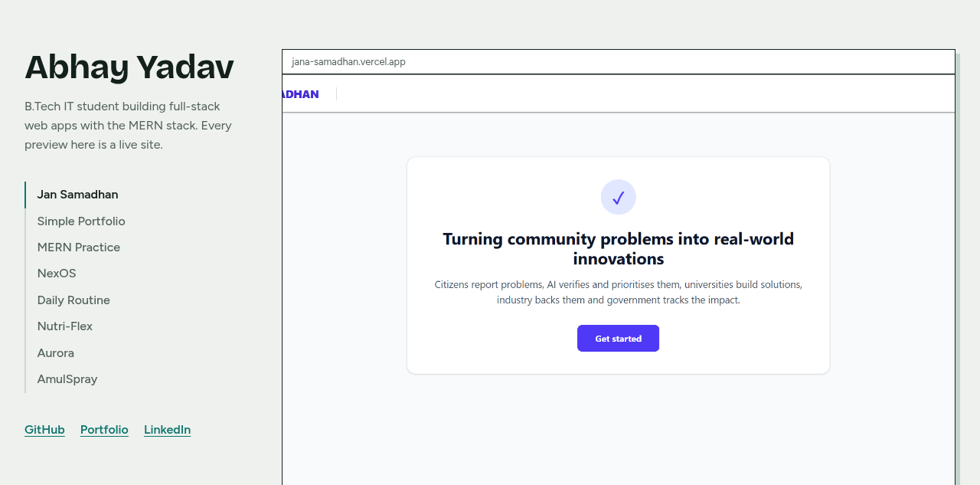View the Aurora project
The image size is (980, 485).
[x=56, y=353]
